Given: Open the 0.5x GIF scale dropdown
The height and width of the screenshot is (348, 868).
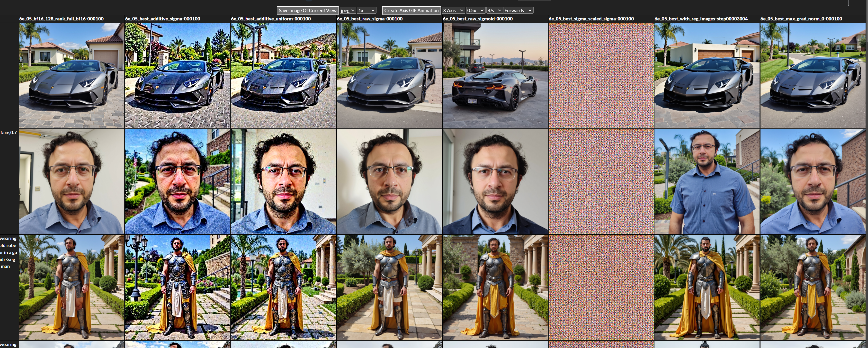Looking at the screenshot, I should tap(475, 10).
